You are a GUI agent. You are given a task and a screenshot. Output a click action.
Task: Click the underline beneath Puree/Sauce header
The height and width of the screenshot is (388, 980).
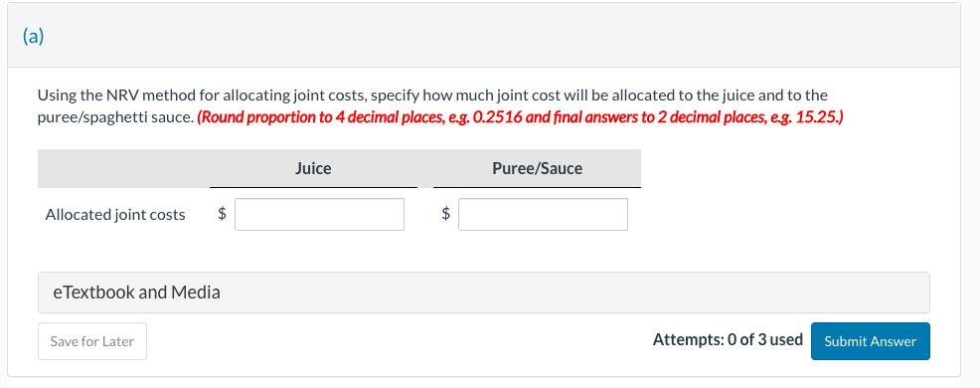point(538,187)
